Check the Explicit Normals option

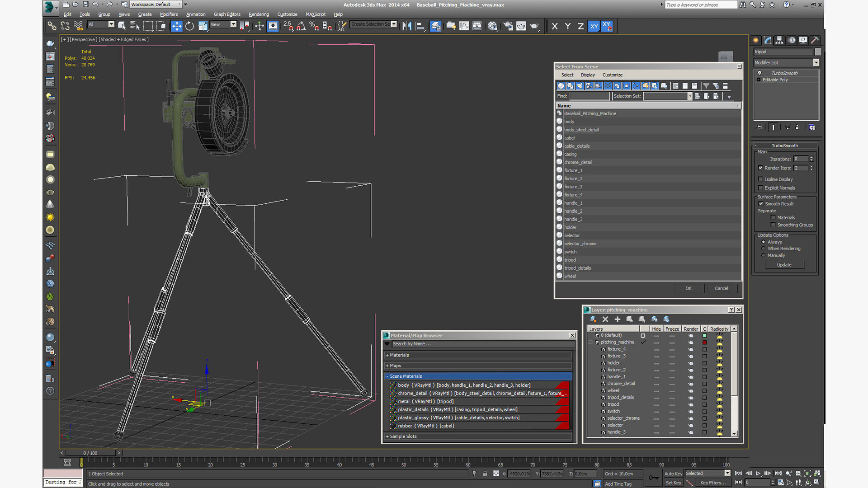point(760,188)
